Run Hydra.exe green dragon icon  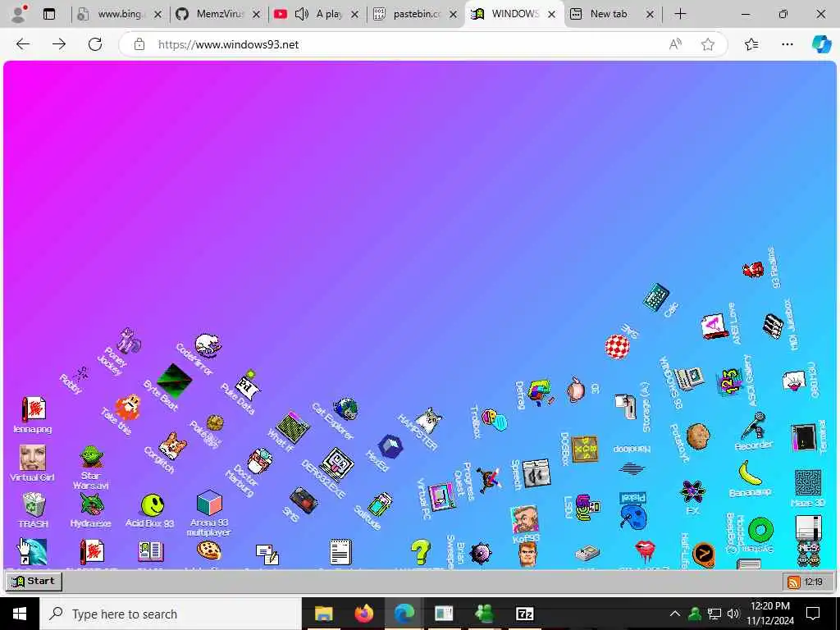[92, 504]
